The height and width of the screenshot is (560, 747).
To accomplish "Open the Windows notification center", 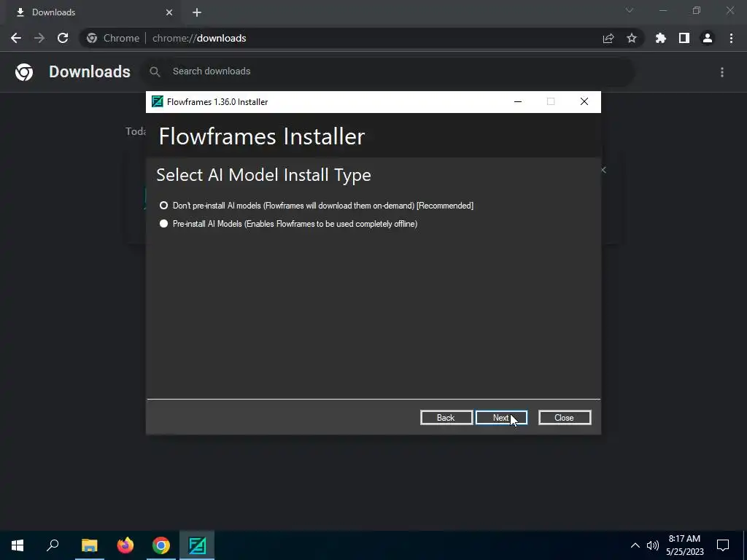I will [723, 545].
